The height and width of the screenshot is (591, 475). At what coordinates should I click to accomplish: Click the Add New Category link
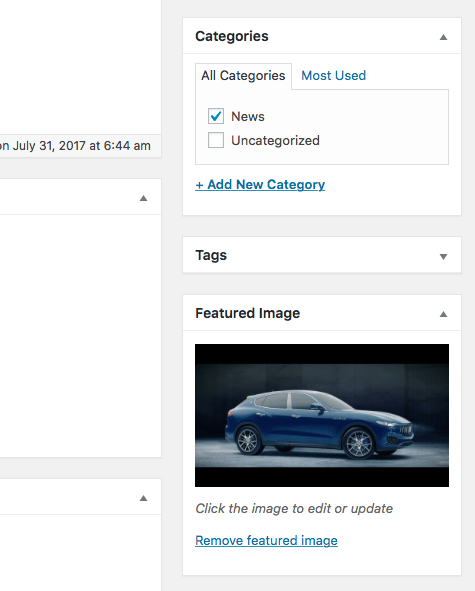pyautogui.click(x=260, y=184)
